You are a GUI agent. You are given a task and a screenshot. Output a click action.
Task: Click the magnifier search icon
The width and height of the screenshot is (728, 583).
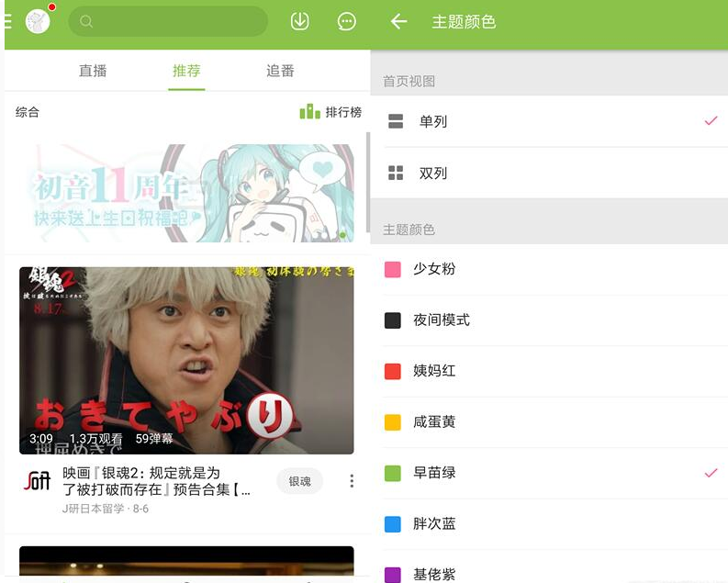86,21
